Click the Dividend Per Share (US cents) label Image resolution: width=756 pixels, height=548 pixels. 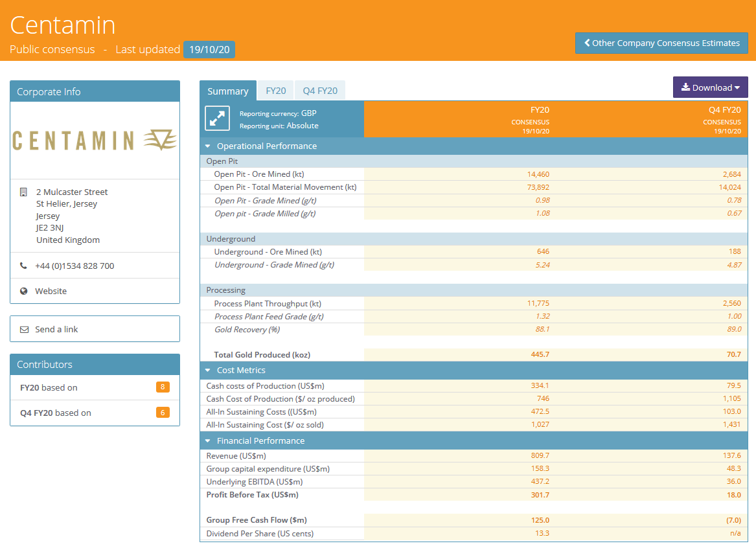coord(260,534)
